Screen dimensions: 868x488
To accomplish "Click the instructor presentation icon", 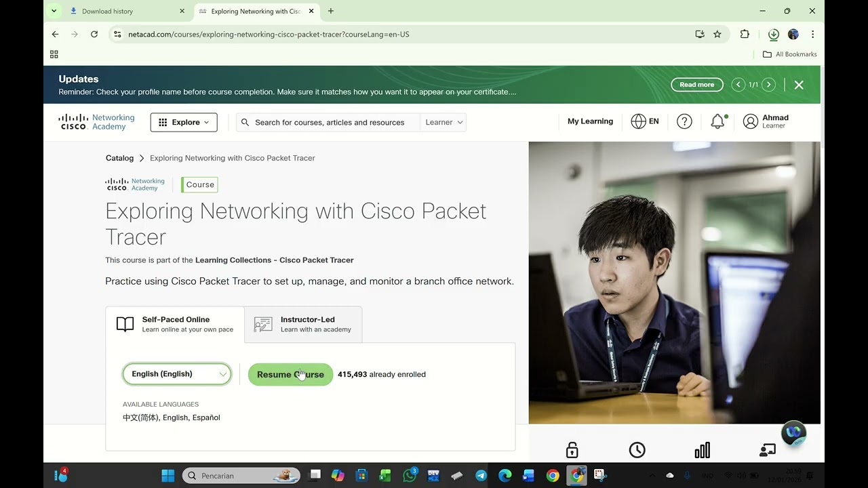I will [x=768, y=450].
